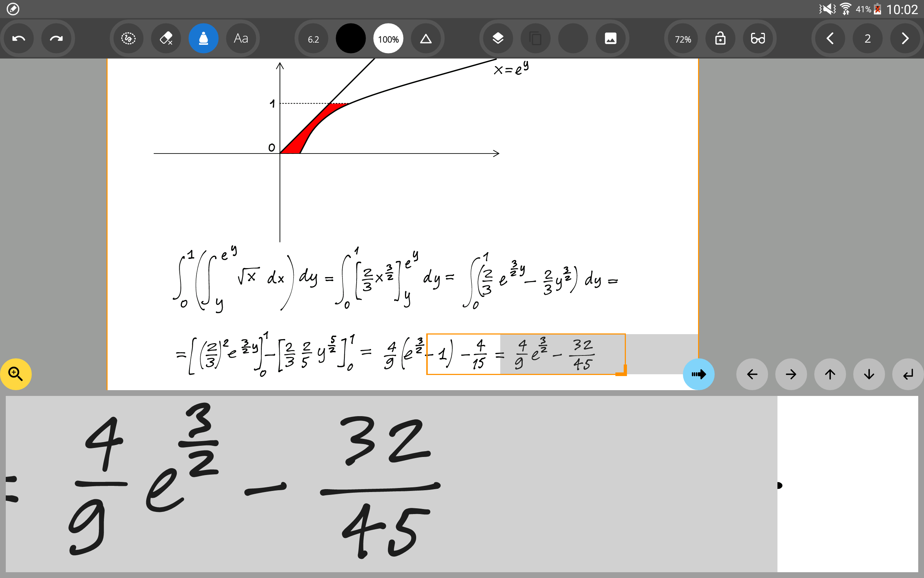Image resolution: width=924 pixels, height=578 pixels.
Task: Select the eraser tool
Action: 166,39
